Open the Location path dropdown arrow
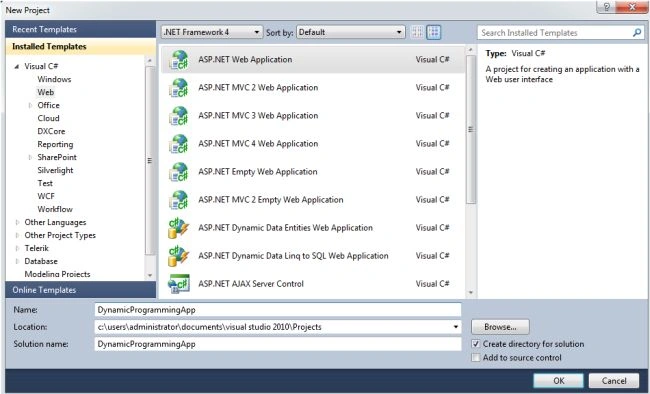The image size is (650, 394). [x=456, y=327]
